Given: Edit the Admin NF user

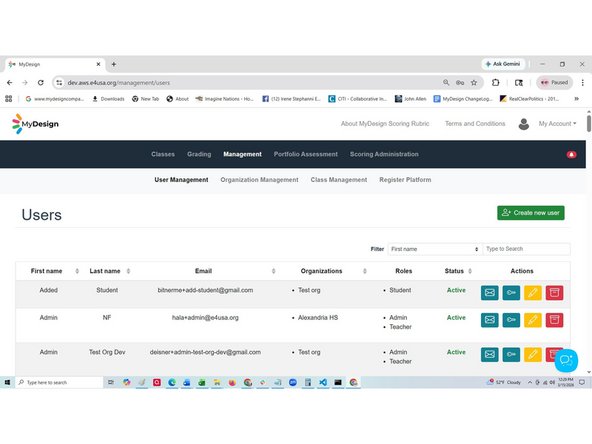Looking at the screenshot, I should pyautogui.click(x=533, y=320).
